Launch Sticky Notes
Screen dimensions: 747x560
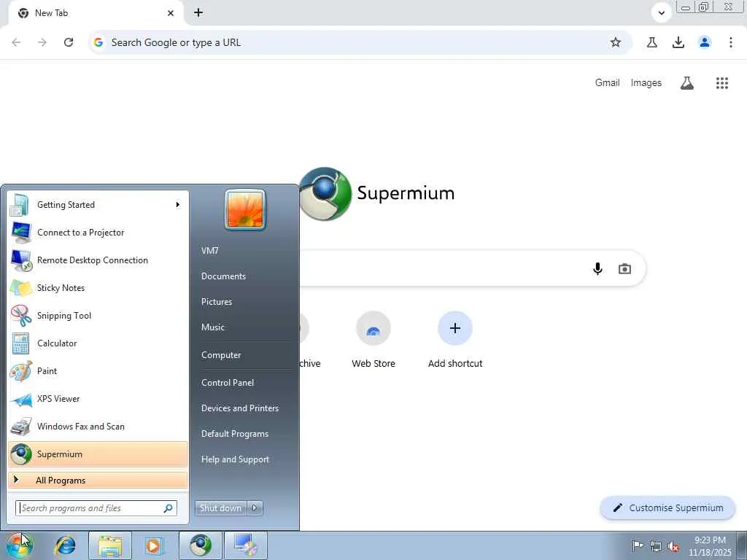98,287
